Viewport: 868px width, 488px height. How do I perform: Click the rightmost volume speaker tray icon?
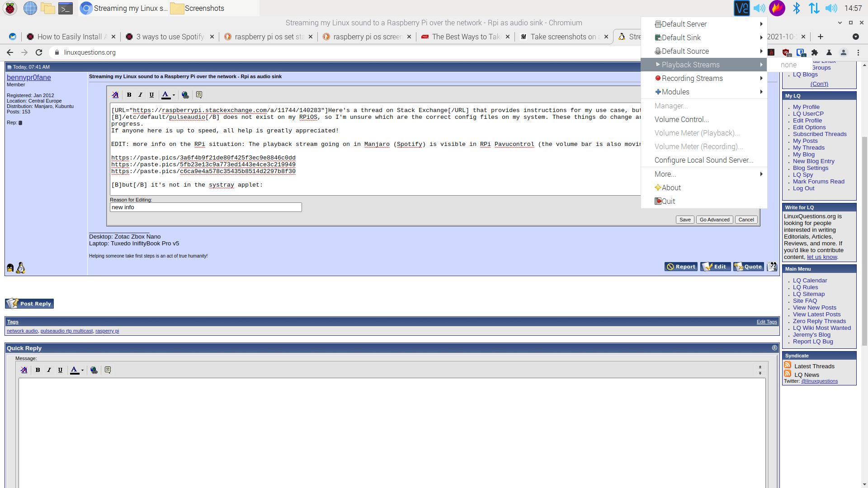831,8
